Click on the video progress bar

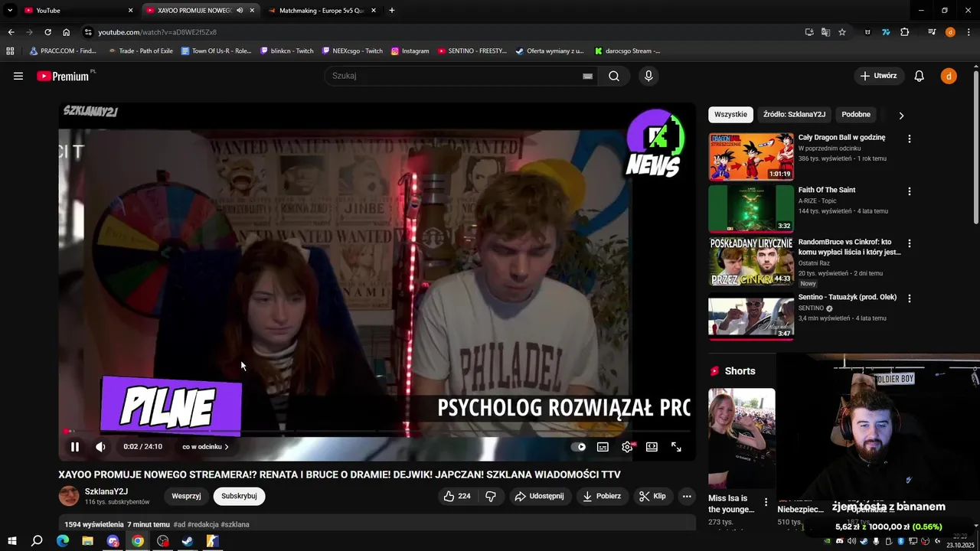pos(377,432)
